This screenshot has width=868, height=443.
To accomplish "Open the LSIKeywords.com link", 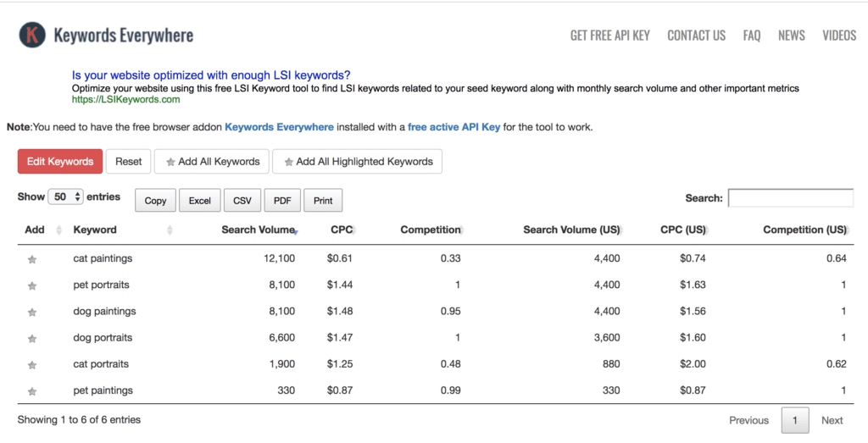I will [x=125, y=100].
